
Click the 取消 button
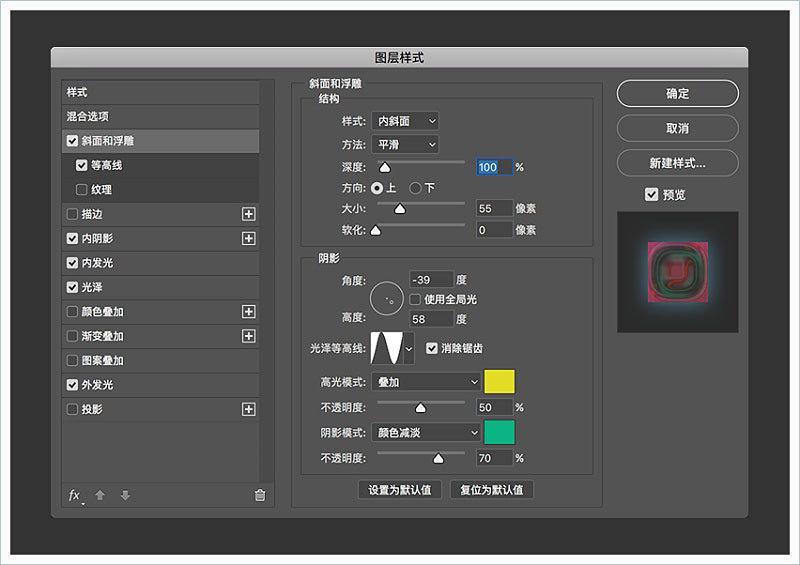678,128
